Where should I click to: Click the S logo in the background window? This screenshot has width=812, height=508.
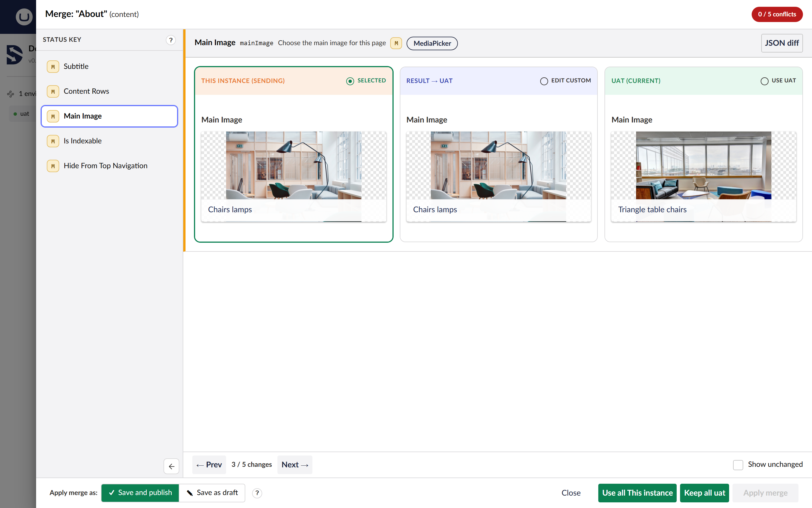pyautogui.click(x=15, y=54)
